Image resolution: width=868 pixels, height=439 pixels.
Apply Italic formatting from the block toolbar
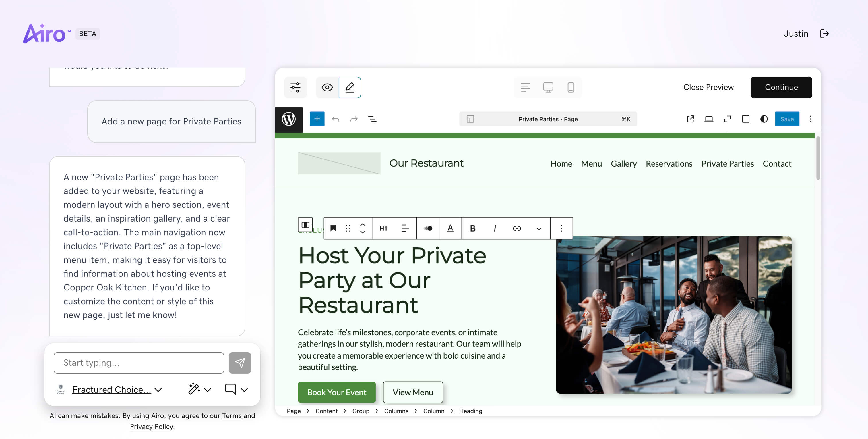[x=495, y=228]
